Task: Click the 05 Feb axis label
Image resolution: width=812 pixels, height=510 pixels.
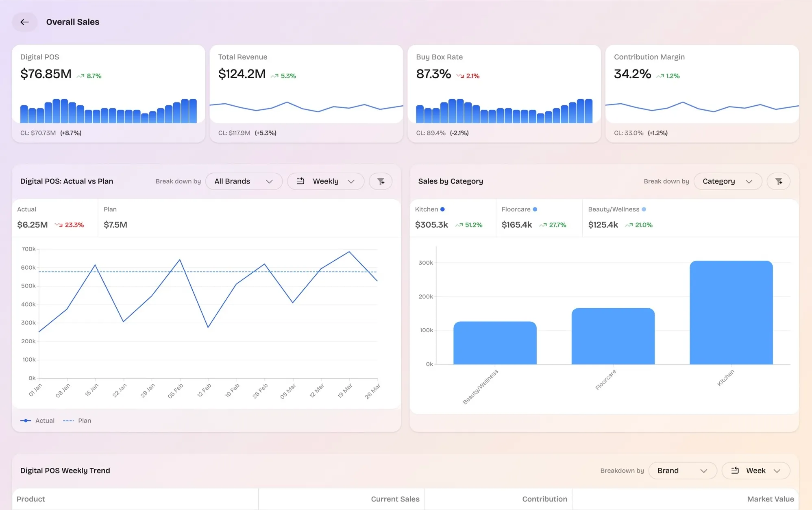Action: pyautogui.click(x=176, y=391)
